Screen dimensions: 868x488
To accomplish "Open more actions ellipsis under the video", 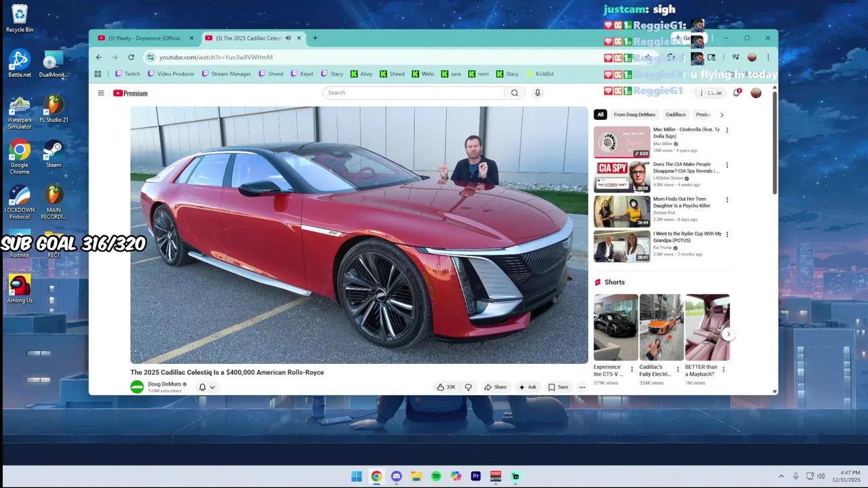I will point(582,387).
